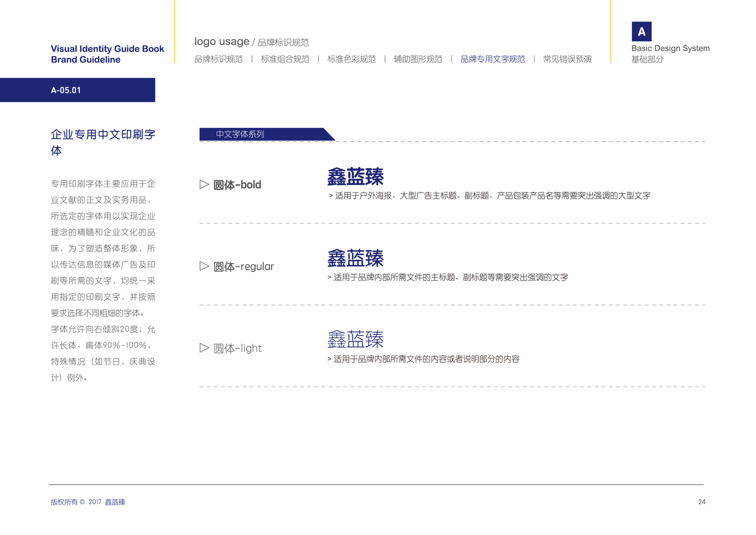Select the 常见错误预演 navigation item
The width and height of the screenshot is (756, 535).
[x=567, y=59]
